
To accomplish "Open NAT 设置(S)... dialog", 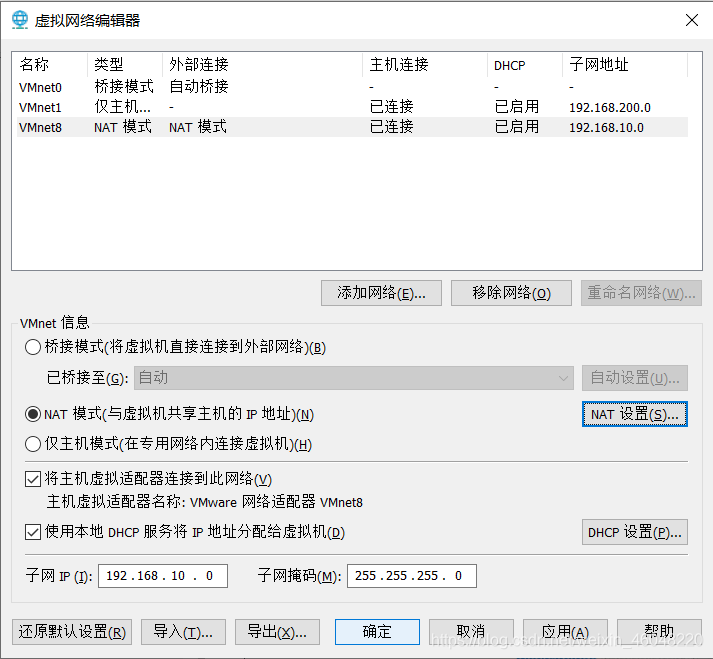I will (635, 414).
